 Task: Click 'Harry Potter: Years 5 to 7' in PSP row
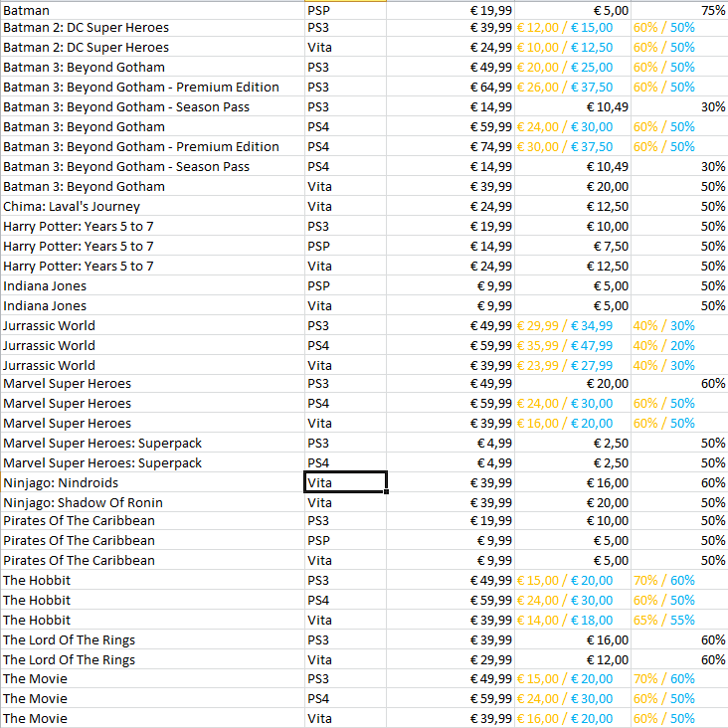pyautogui.click(x=152, y=246)
